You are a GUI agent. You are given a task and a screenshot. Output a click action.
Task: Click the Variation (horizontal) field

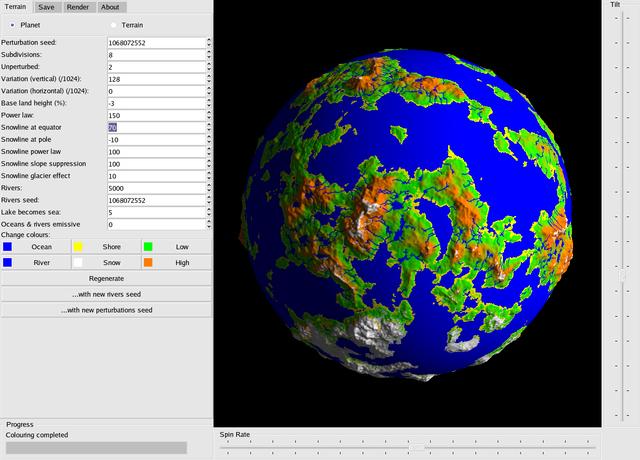click(x=156, y=91)
